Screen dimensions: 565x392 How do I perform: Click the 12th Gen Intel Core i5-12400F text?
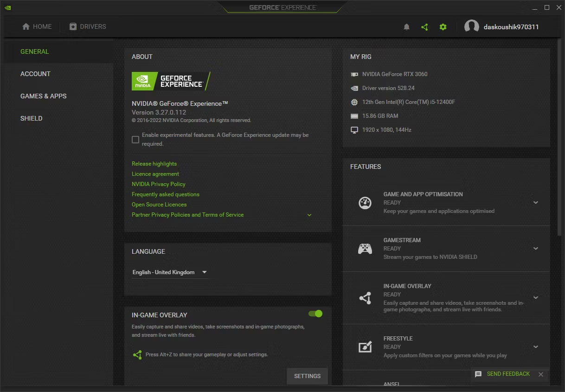(409, 102)
